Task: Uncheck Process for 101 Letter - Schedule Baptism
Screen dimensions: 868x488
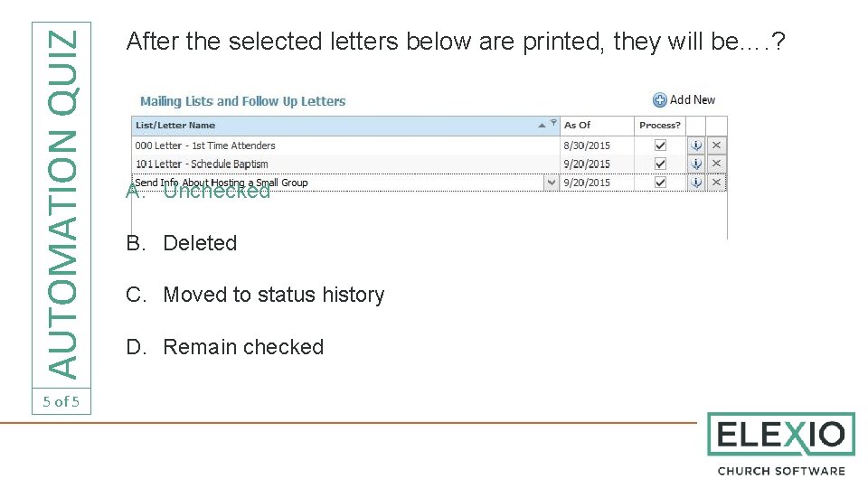Action: click(x=660, y=164)
